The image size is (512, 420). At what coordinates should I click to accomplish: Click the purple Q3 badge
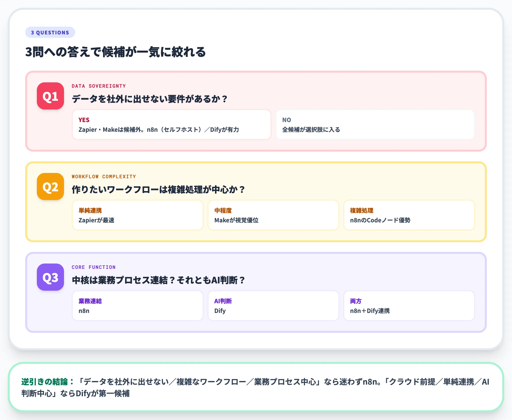tap(50, 277)
